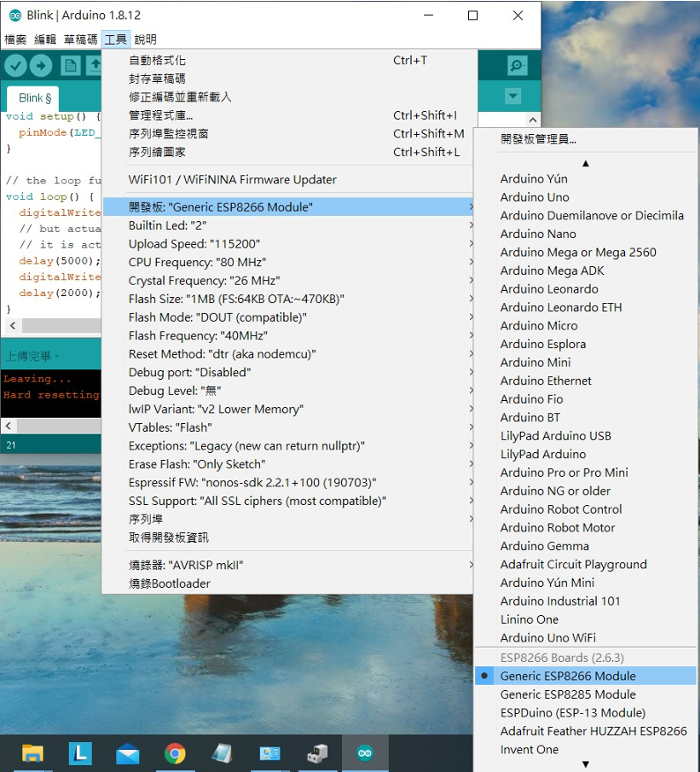
Task: Select Arduino Nano board
Action: [x=585, y=234]
